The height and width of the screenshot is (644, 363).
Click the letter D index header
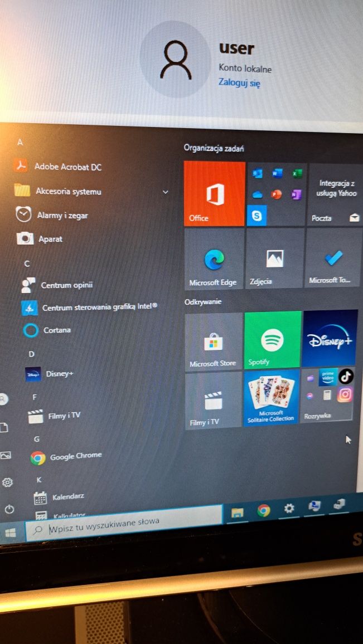tap(32, 354)
